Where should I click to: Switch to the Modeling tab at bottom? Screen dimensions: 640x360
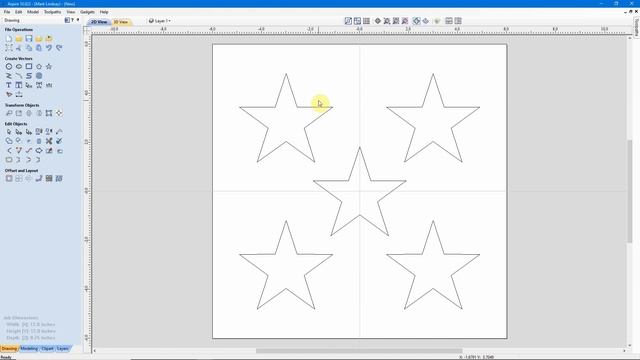pyautogui.click(x=29, y=349)
